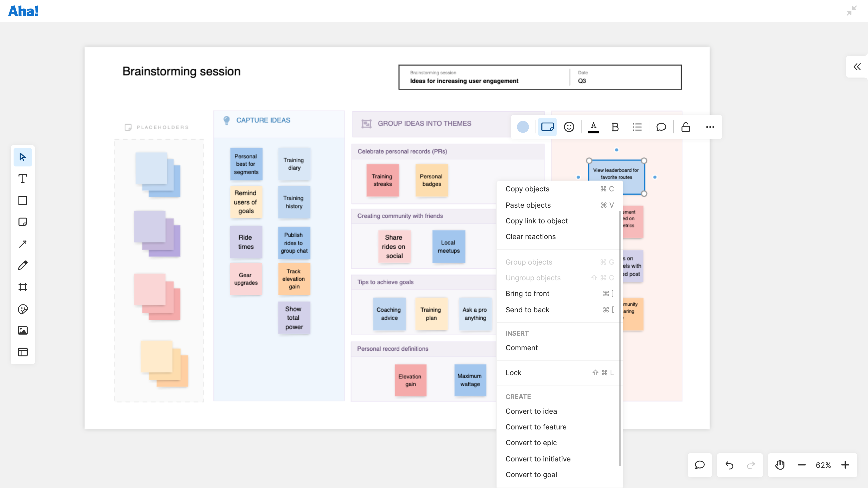Select Convert to feature menu item
Screen dimensions: 868x488
click(x=536, y=427)
